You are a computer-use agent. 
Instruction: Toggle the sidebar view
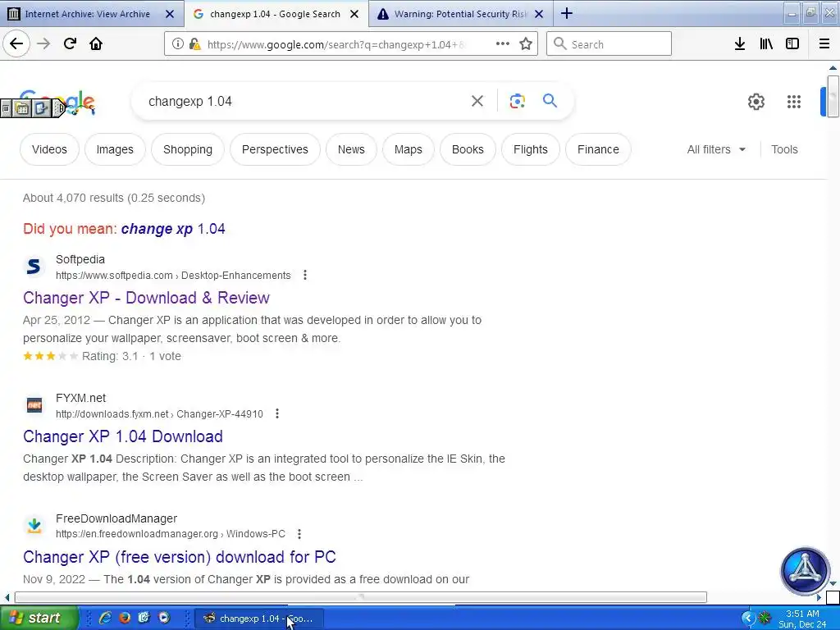tap(792, 44)
